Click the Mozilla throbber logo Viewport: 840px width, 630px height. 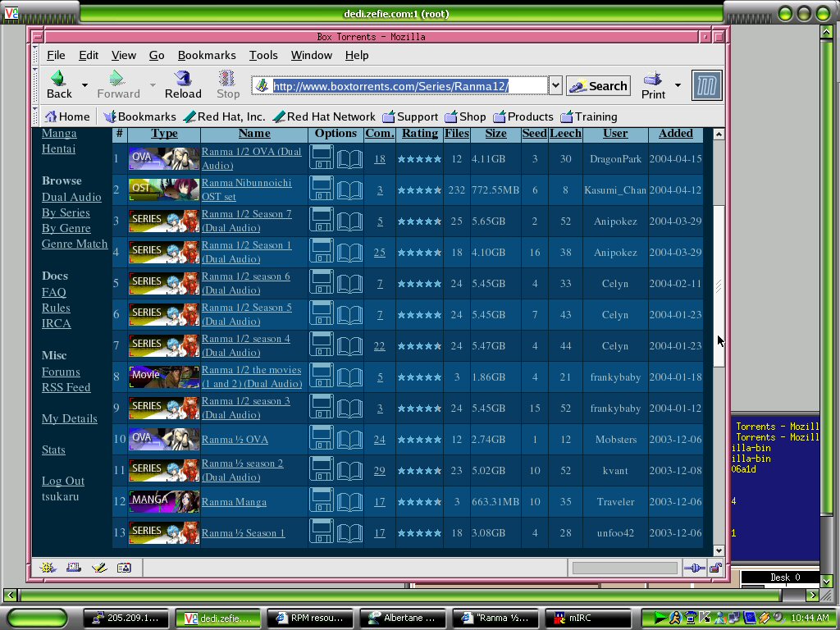pyautogui.click(x=705, y=85)
